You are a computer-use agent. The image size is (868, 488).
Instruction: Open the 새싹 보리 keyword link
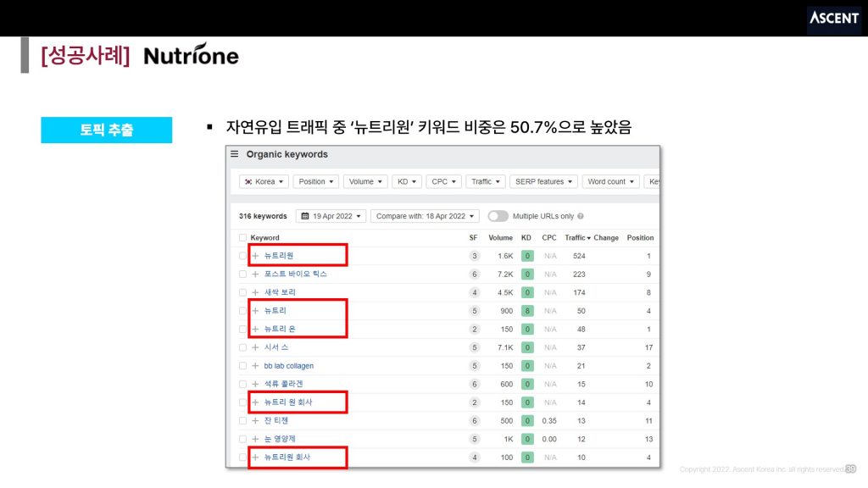(x=280, y=292)
